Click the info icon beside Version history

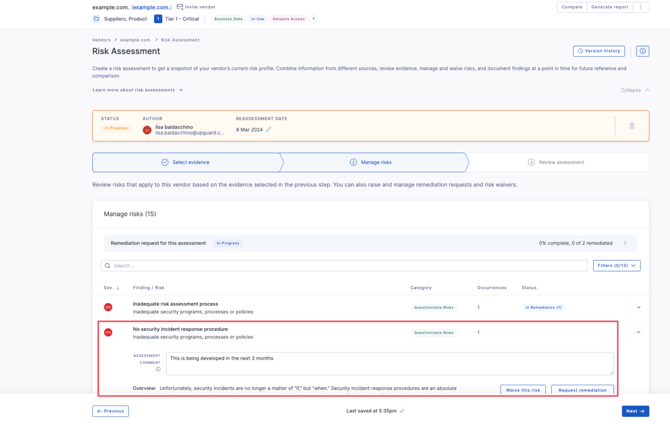[x=642, y=51]
